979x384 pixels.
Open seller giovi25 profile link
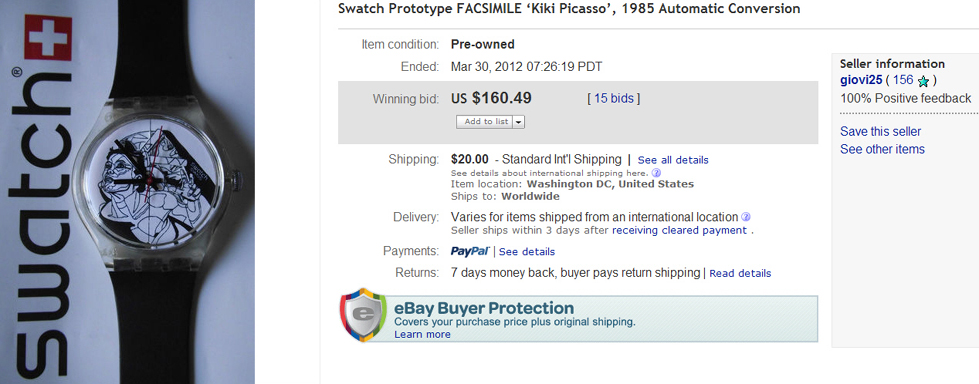861,80
